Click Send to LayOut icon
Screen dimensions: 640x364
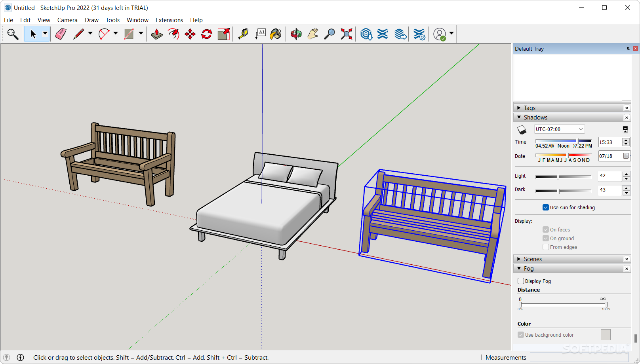coord(400,34)
